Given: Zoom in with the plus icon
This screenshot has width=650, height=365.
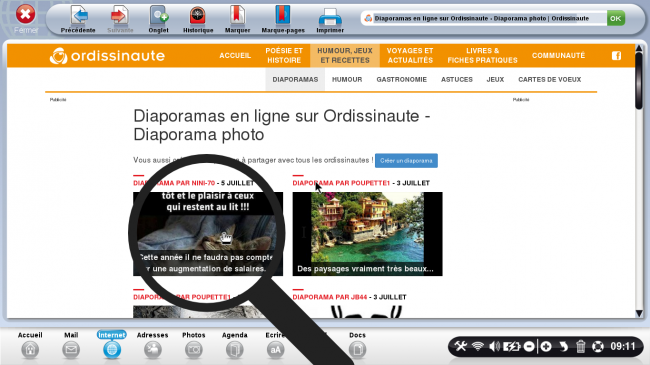Looking at the screenshot, I should 546,346.
